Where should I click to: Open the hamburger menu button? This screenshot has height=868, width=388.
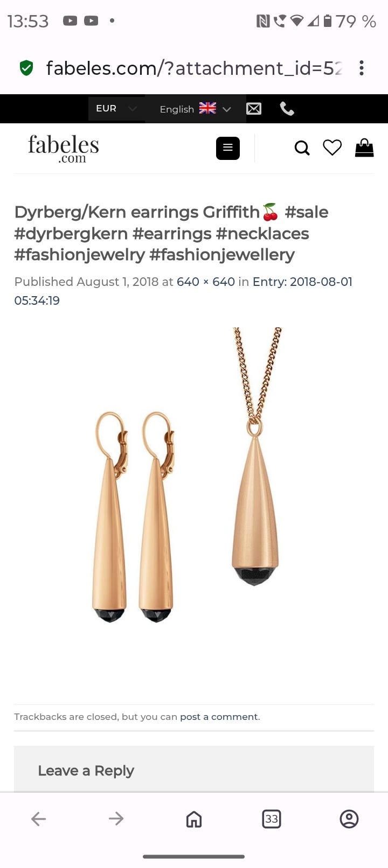228,148
